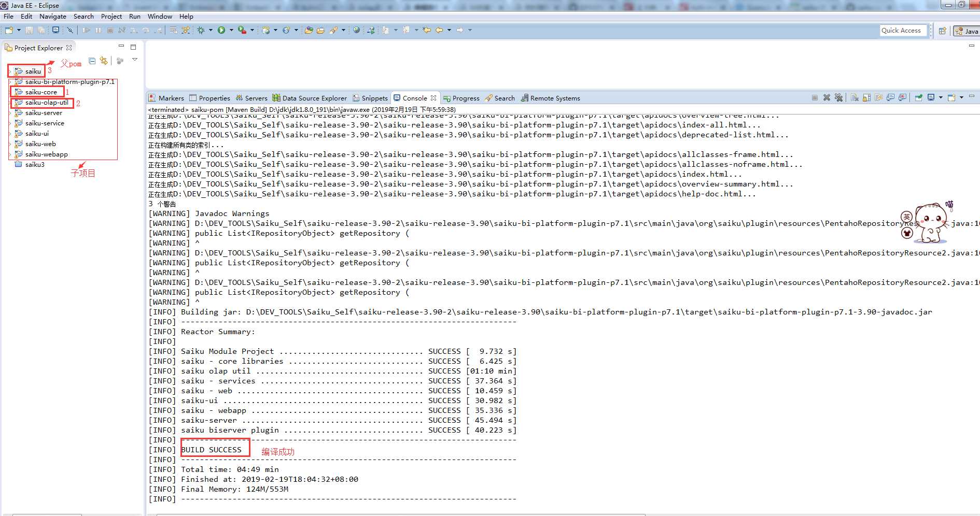
Task: Click Remove Launch in Console toolbar
Action: 827,97
